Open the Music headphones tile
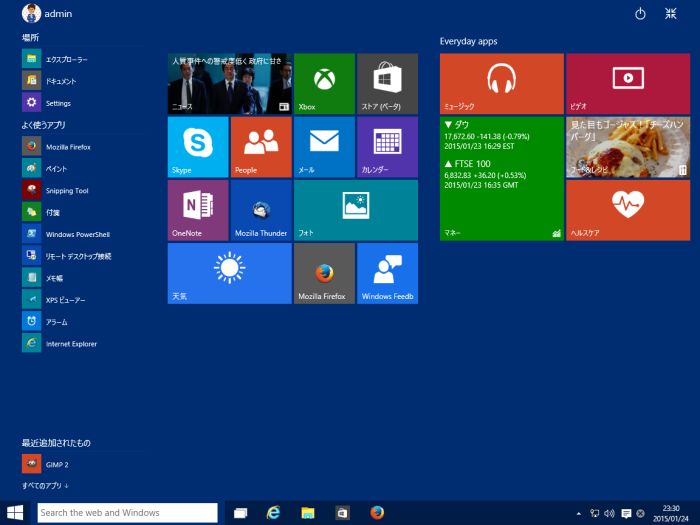This screenshot has height=525, width=700. click(x=501, y=84)
